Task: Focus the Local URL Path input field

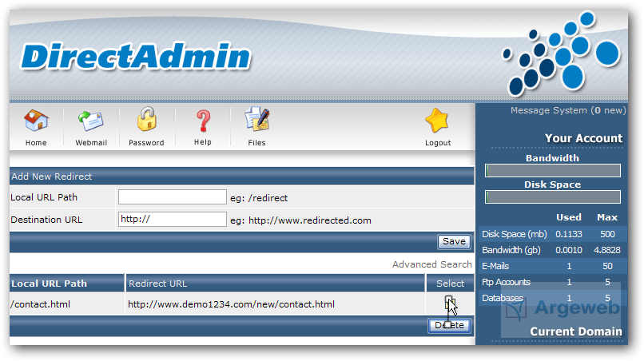Action: click(172, 197)
